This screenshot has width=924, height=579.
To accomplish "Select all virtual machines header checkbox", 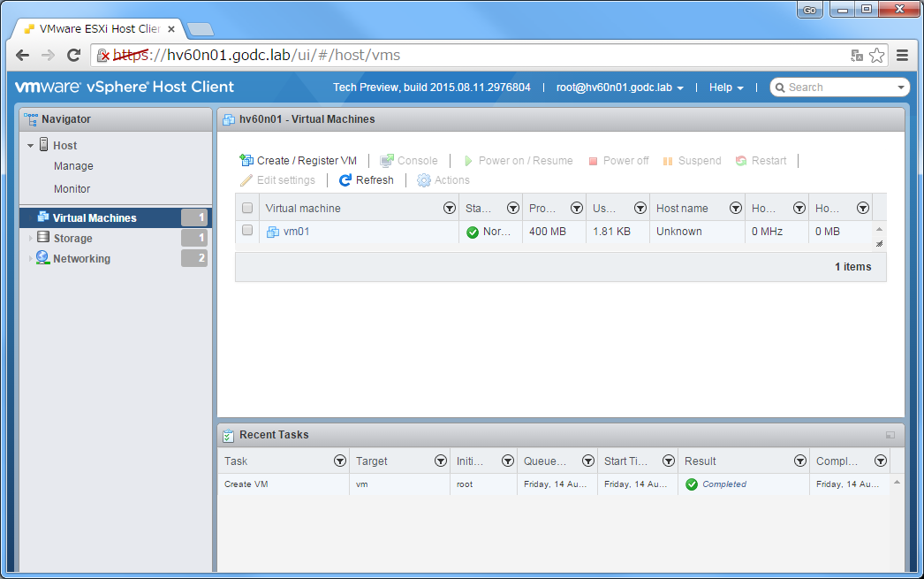I will tap(247, 208).
